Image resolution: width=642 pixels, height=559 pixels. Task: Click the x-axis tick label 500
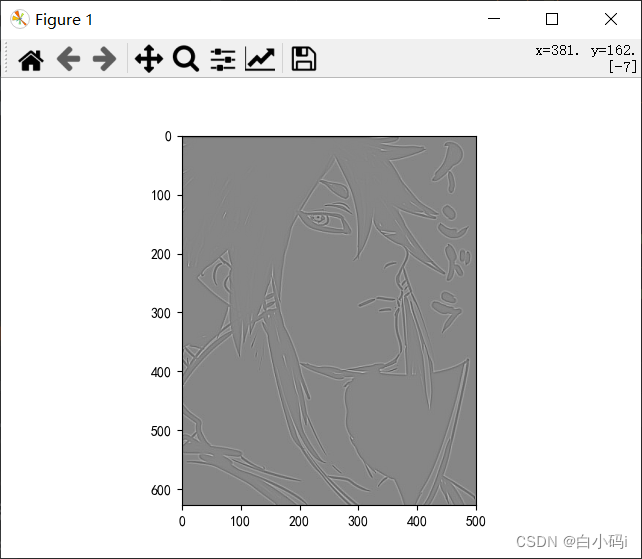click(x=475, y=521)
